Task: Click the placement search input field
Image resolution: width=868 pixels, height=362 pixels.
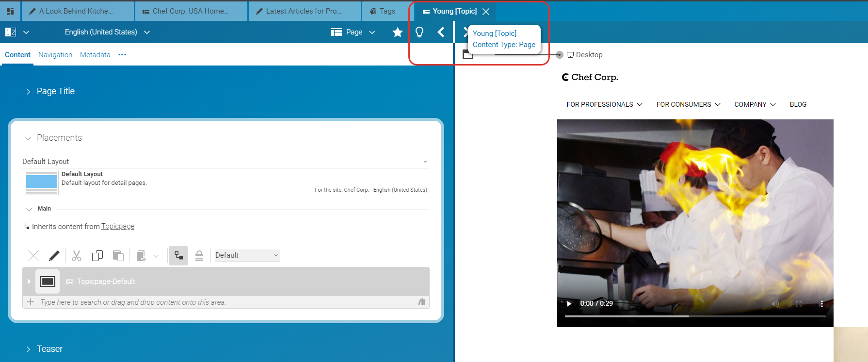Action: [x=226, y=302]
